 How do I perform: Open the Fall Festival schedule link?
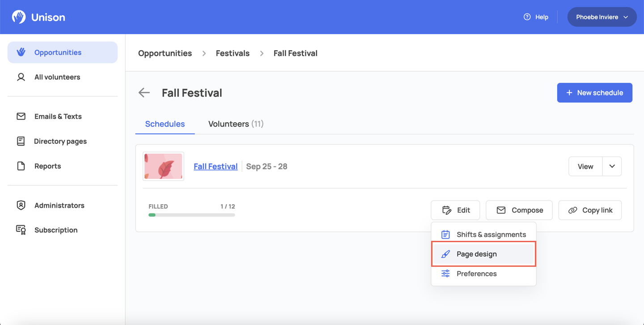(x=216, y=167)
